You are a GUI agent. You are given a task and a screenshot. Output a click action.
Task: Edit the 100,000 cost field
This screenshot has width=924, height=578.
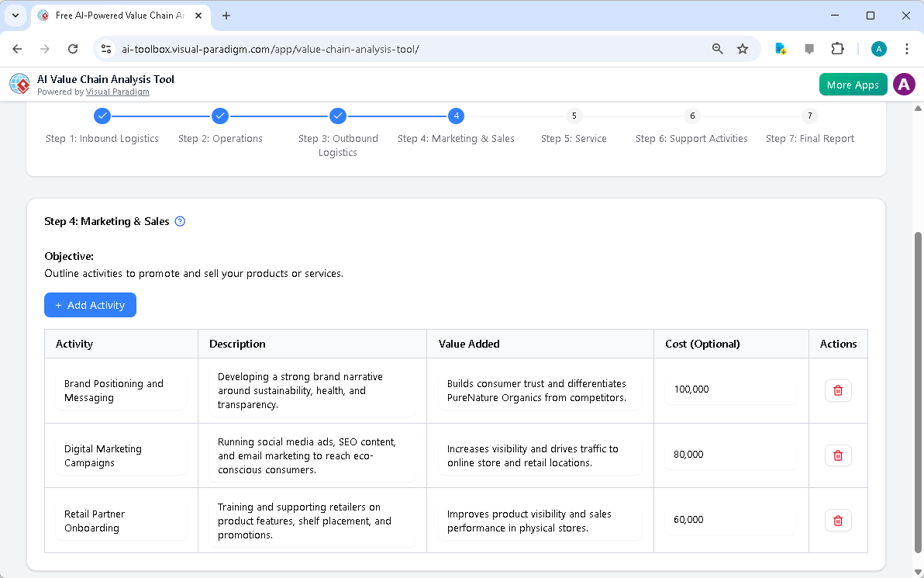729,389
